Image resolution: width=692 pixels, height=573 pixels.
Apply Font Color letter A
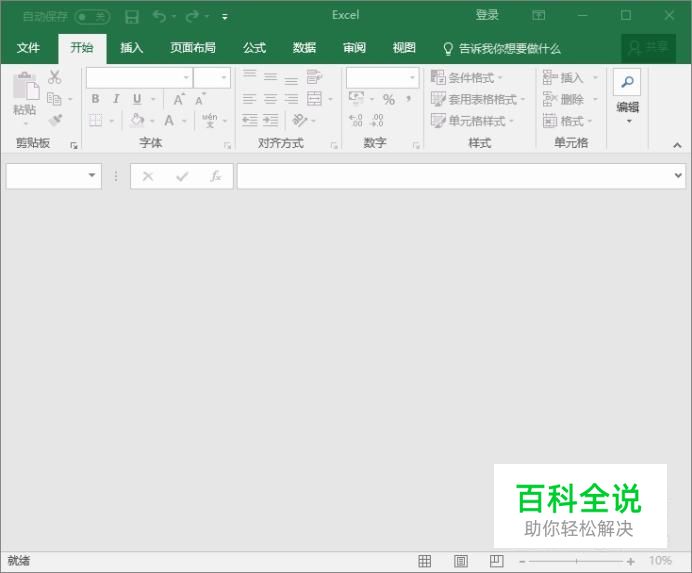tap(169, 120)
